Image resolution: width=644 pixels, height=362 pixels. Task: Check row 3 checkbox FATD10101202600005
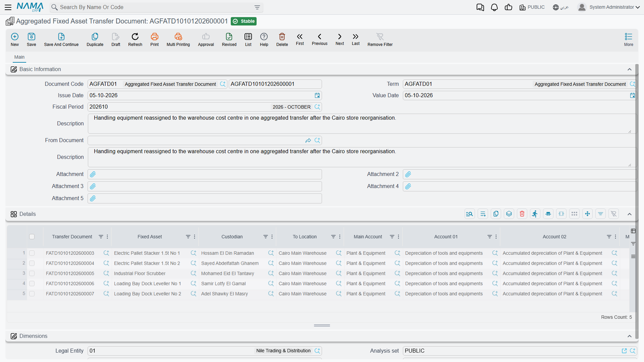pos(32,274)
